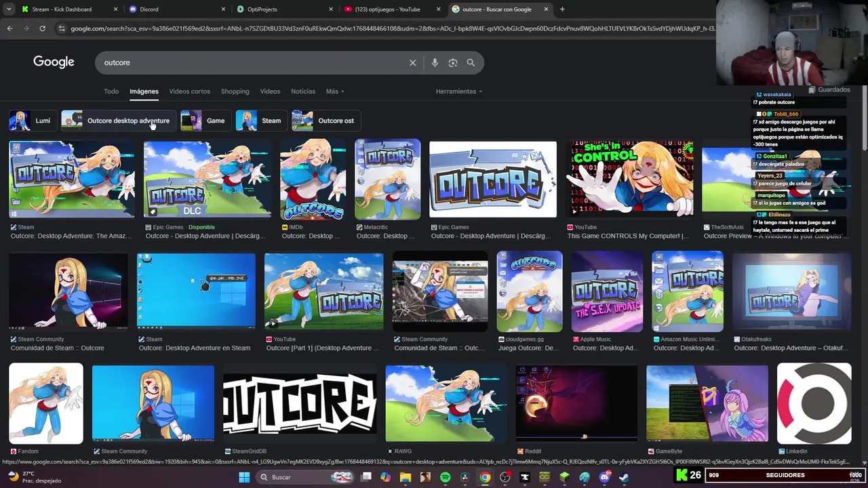Open the Fandom character image result
The height and width of the screenshot is (488, 868).
click(46, 403)
